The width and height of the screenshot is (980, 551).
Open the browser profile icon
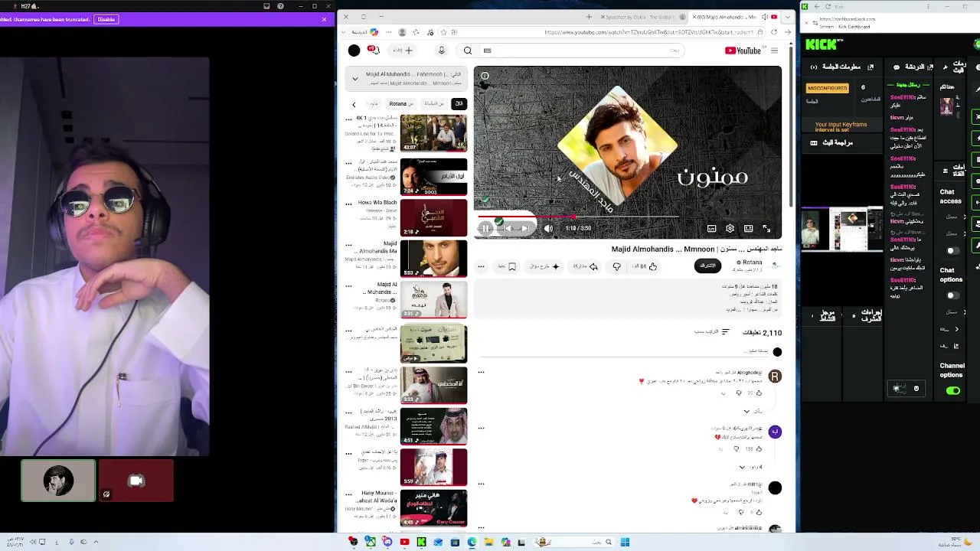click(402, 32)
